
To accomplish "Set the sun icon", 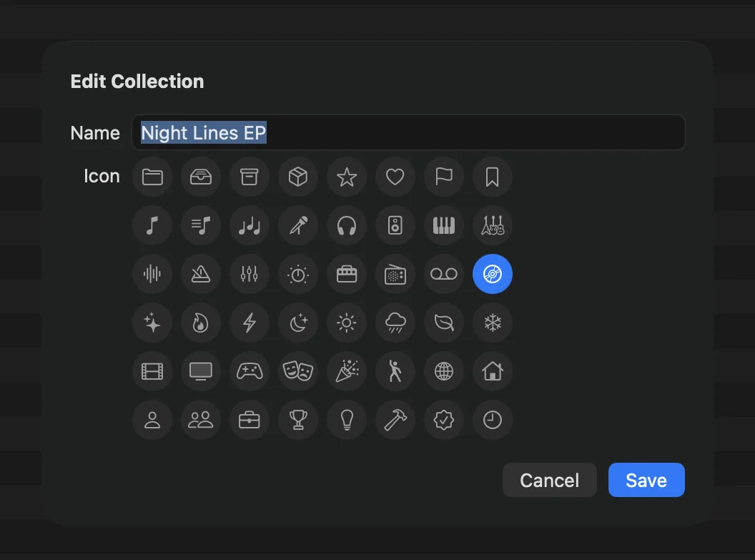I will (x=347, y=323).
